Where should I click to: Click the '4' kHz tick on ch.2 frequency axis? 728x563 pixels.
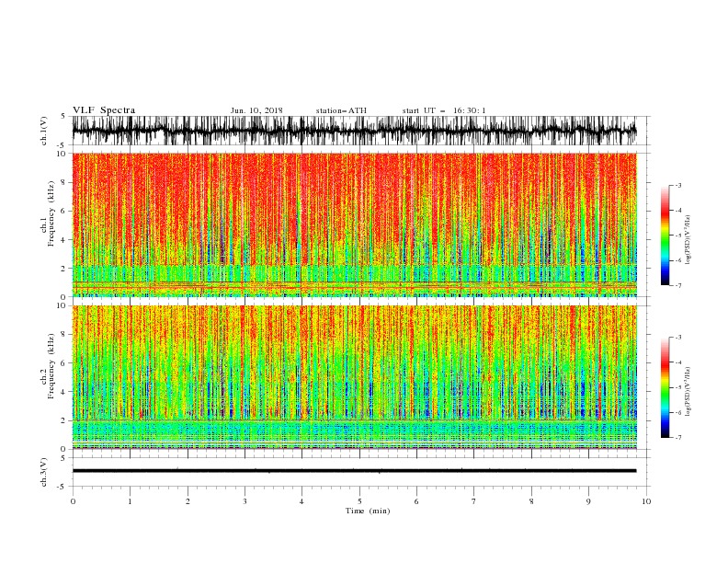point(64,392)
